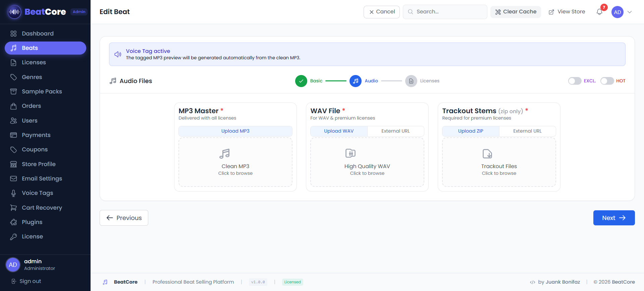This screenshot has height=291, width=644.
Task: Click the Licenses step document icon
Action: pos(411,81)
